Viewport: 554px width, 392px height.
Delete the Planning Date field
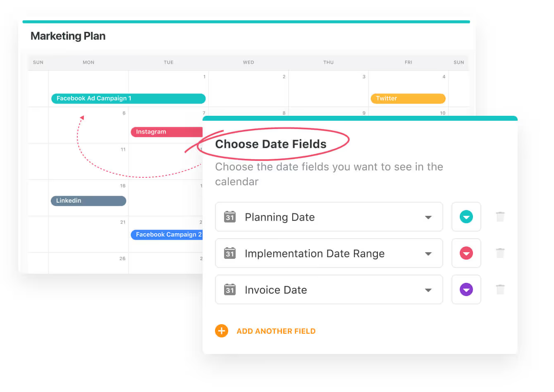pos(500,217)
